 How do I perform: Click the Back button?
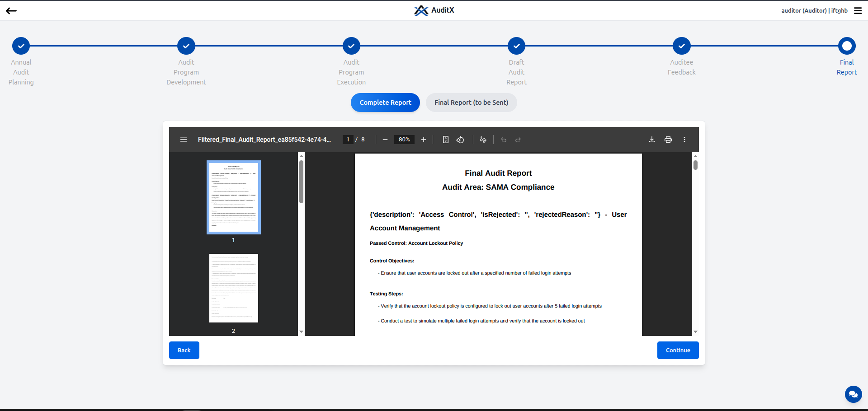click(184, 350)
